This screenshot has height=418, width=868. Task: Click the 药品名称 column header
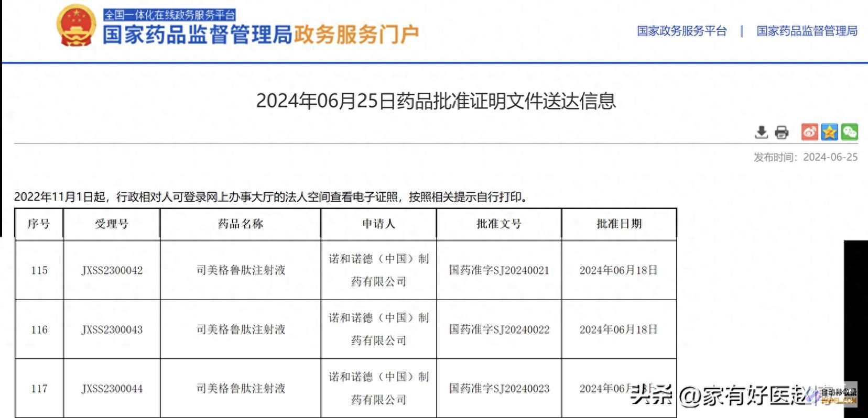click(241, 224)
